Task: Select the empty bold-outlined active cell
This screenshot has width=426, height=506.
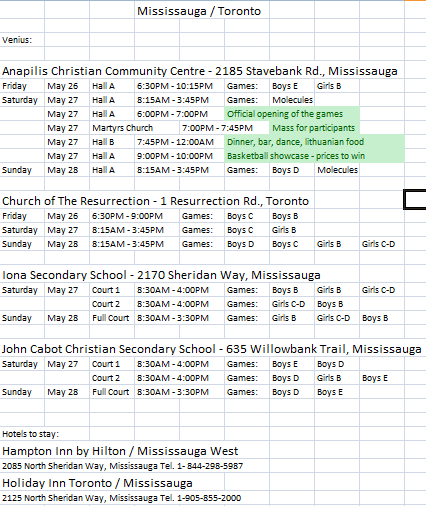Action: coord(415,200)
